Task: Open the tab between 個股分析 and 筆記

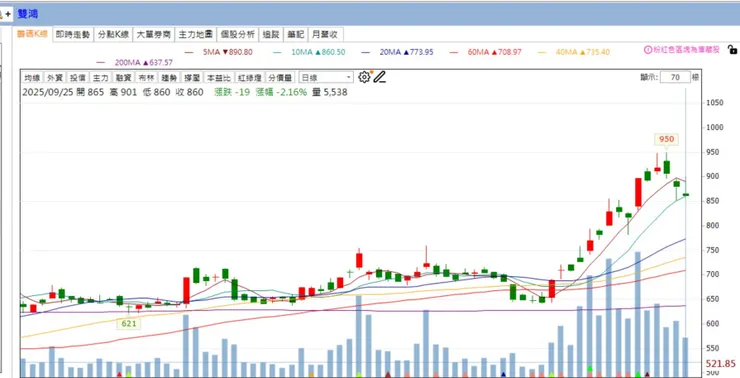Action: (x=271, y=34)
